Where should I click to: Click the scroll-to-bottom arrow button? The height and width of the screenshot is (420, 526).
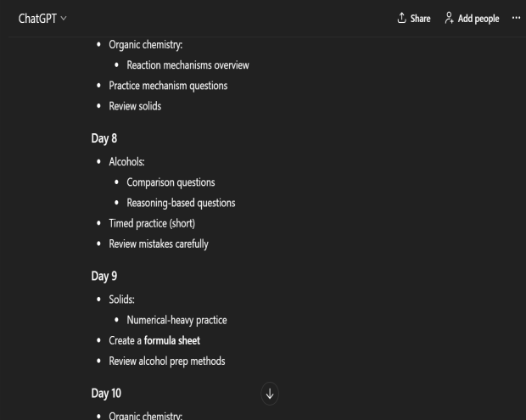click(271, 394)
